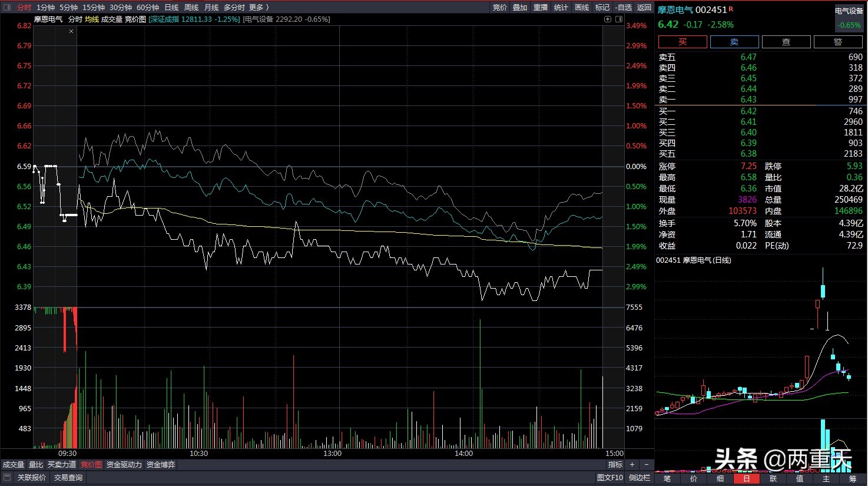Screen dimensions: 868x486
Task: Click the chart pop-out arrow icon
Action: point(608,19)
